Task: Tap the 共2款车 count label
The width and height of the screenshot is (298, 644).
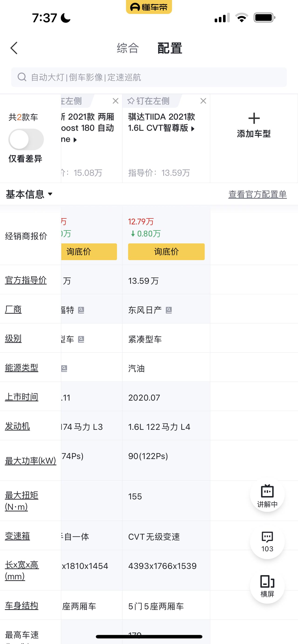Action: click(23, 117)
